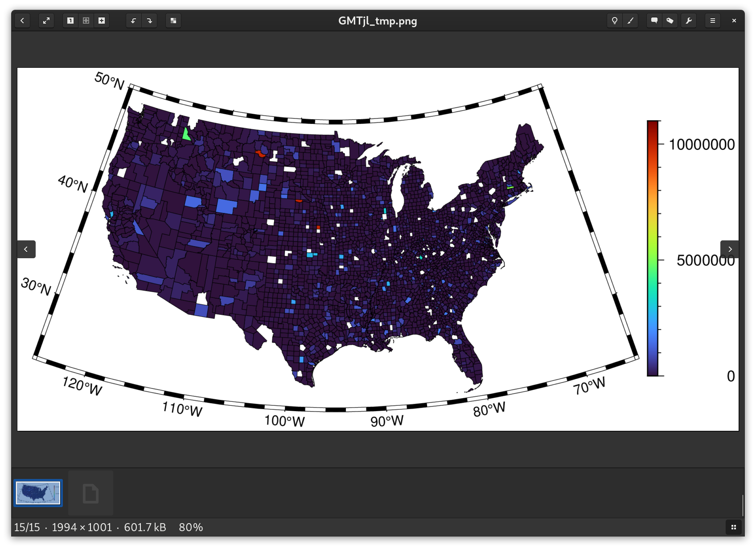
Task: Rotate image right
Action: 149,21
